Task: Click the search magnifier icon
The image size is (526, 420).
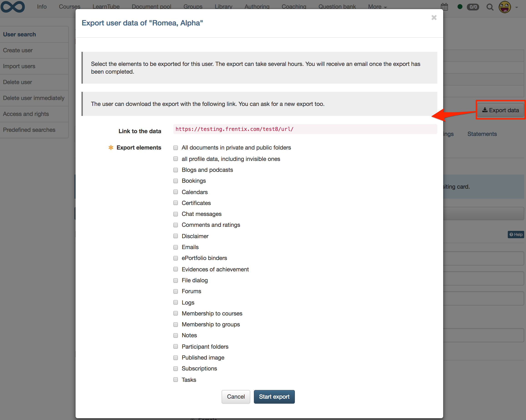Action: click(490, 7)
